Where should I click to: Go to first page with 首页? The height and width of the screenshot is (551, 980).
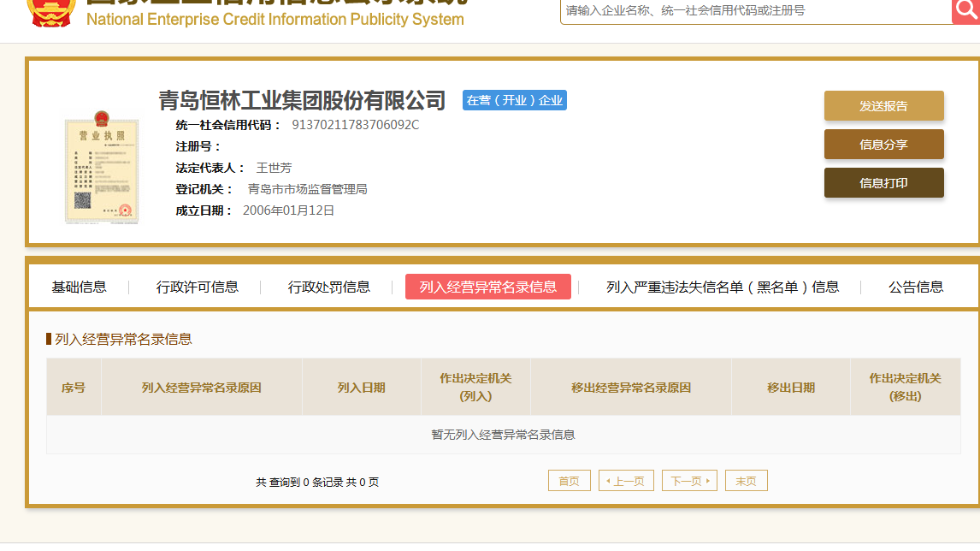pyautogui.click(x=570, y=481)
